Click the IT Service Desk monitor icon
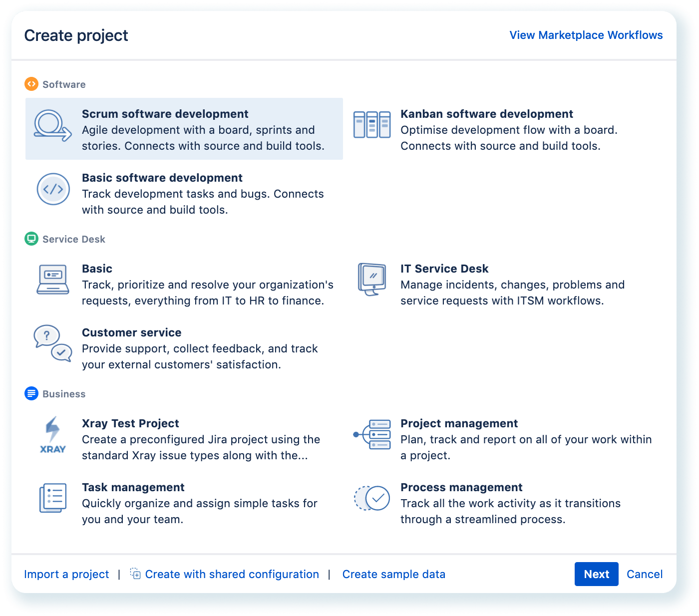The image size is (699, 616). click(x=372, y=279)
